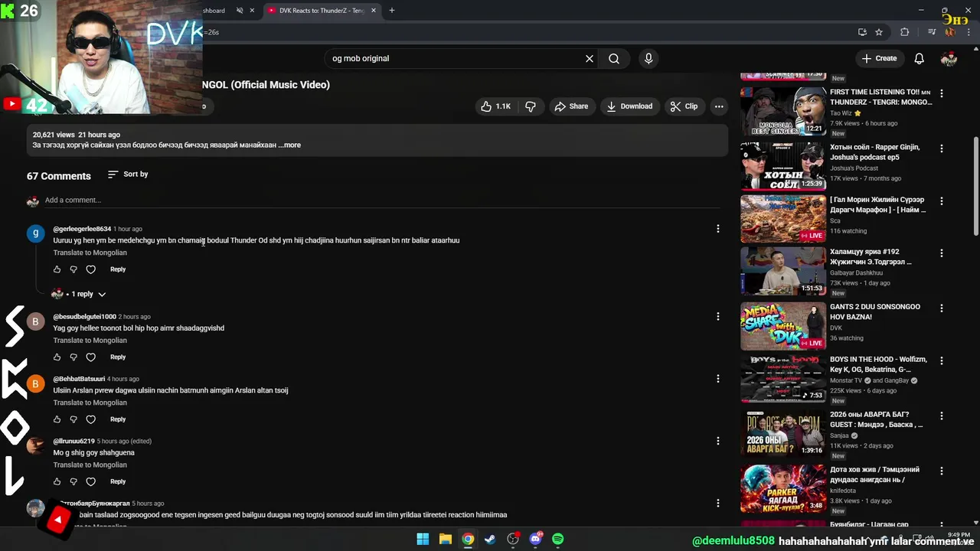Screen dimensions: 980x551
Task: Open Steam from taskbar
Action: pos(490,540)
